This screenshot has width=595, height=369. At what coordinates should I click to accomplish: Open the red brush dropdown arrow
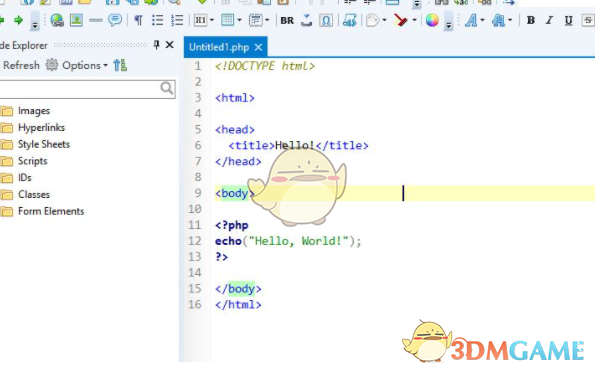[x=414, y=20]
